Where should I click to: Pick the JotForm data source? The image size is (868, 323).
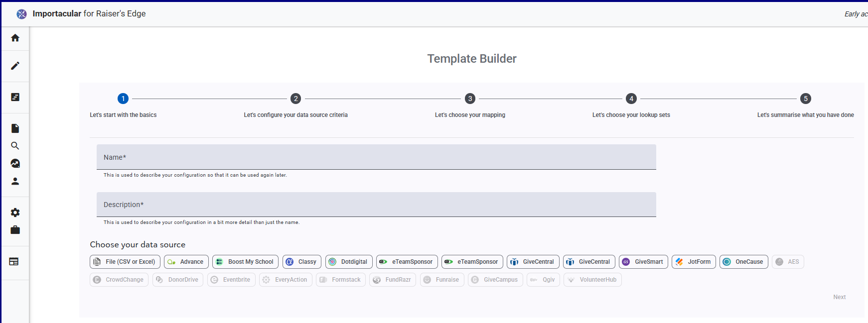pos(694,262)
